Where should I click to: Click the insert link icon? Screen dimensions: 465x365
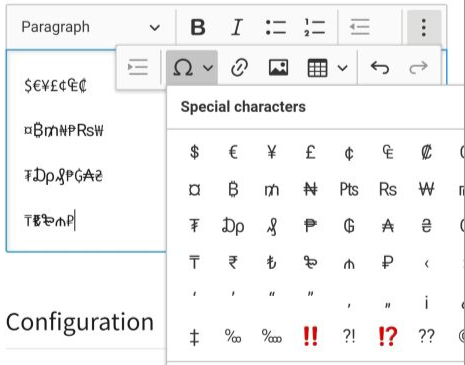(x=239, y=68)
